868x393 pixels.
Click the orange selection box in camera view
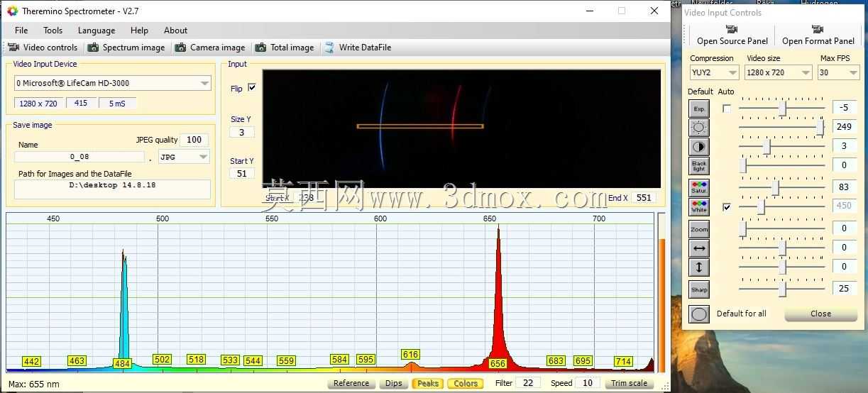click(420, 126)
